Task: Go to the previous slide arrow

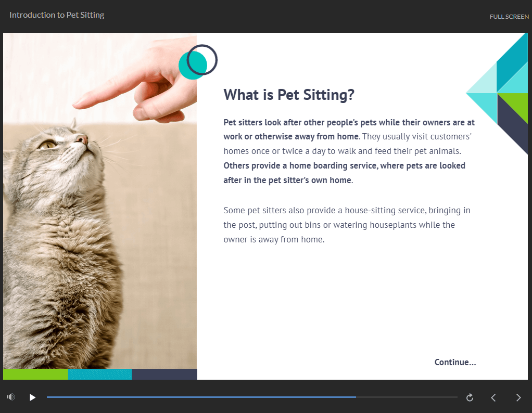Action: pyautogui.click(x=493, y=397)
